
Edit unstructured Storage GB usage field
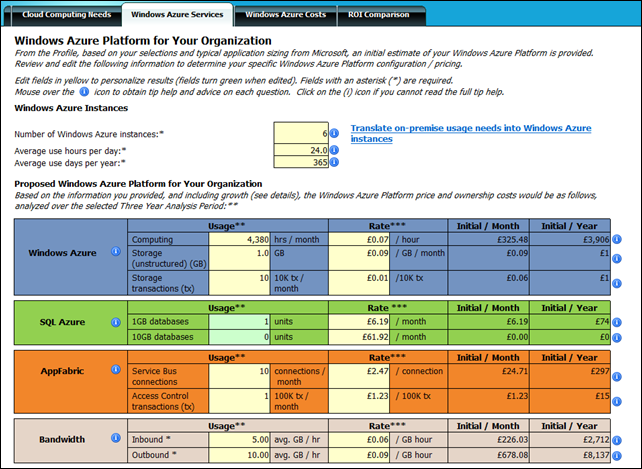tap(239, 258)
